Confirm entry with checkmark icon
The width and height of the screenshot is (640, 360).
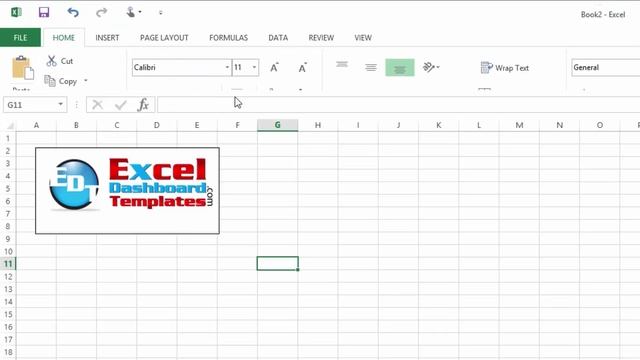point(121,105)
